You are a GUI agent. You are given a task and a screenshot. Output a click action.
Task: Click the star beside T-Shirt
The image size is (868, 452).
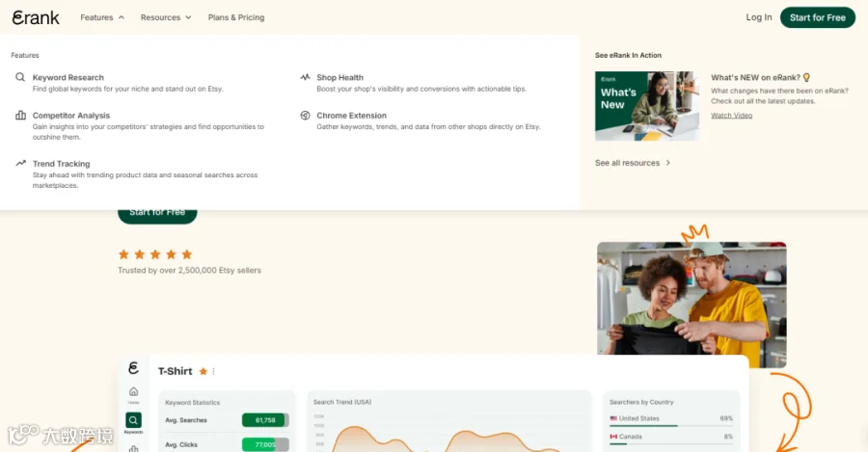click(203, 371)
